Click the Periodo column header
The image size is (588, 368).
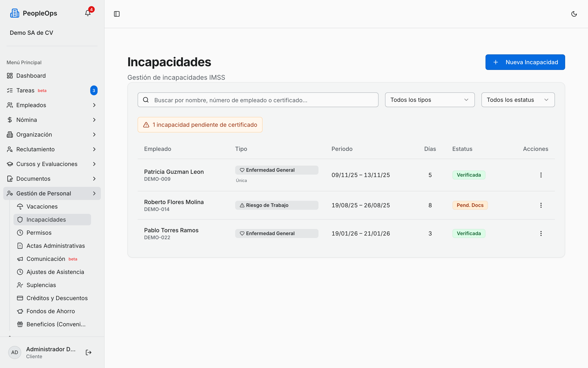342,149
